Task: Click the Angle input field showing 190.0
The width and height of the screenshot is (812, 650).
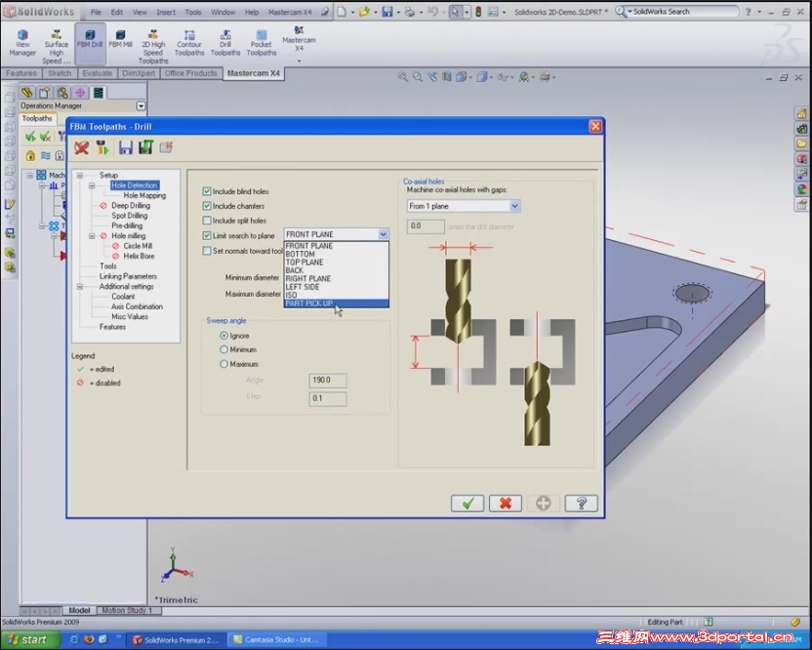Action: [x=328, y=381]
